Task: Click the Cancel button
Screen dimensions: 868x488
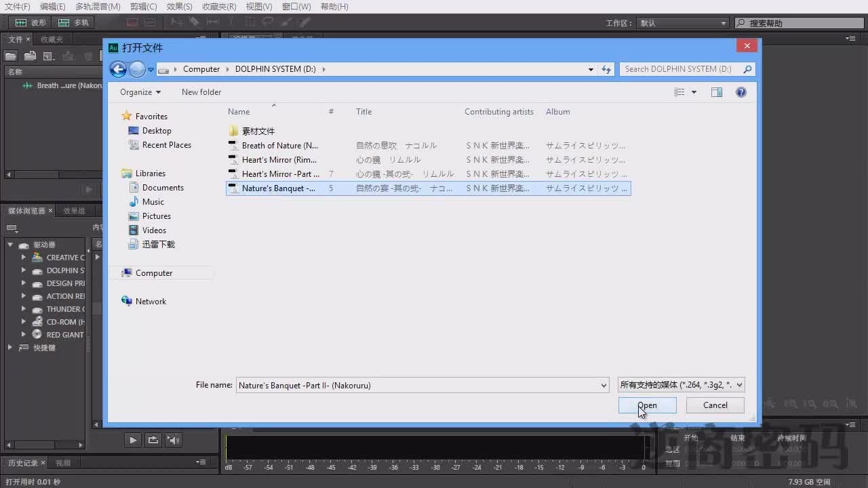Action: coord(715,405)
